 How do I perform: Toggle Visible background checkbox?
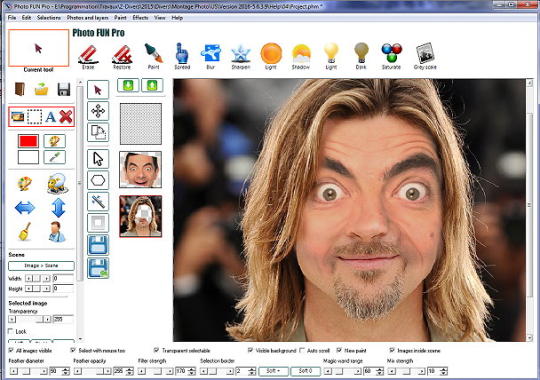pos(250,350)
